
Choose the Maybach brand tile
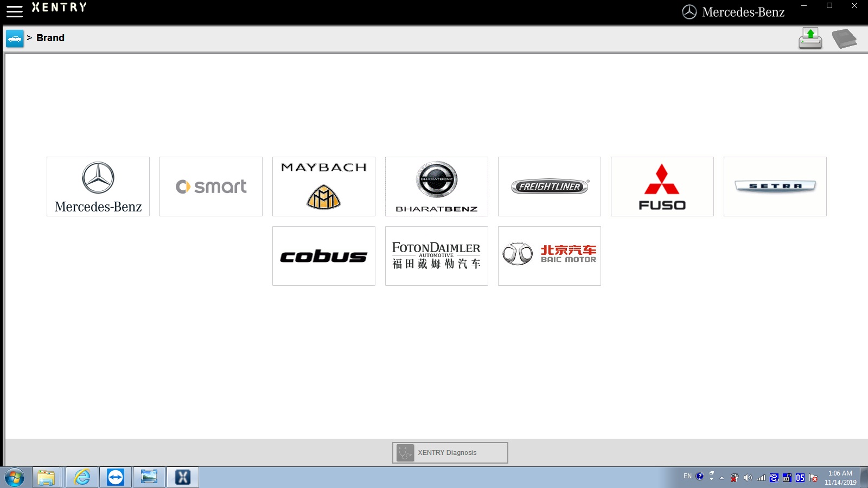pyautogui.click(x=324, y=187)
